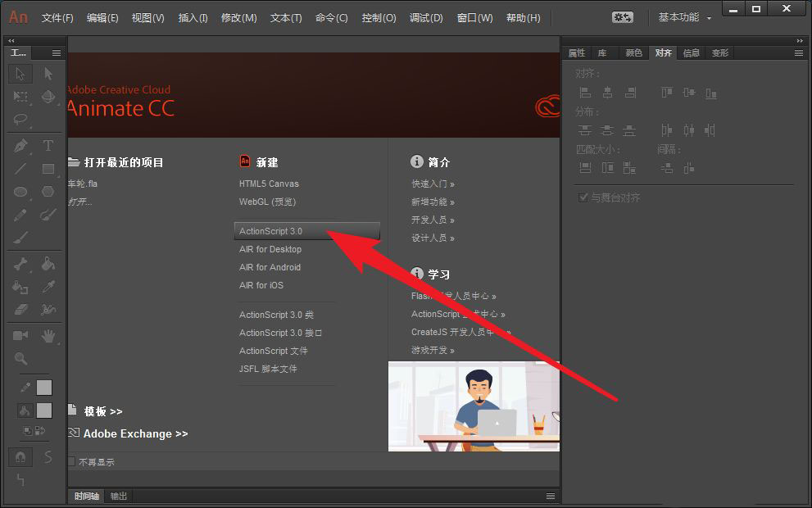Select the Oval tool
The image size is (812, 508).
click(x=20, y=192)
